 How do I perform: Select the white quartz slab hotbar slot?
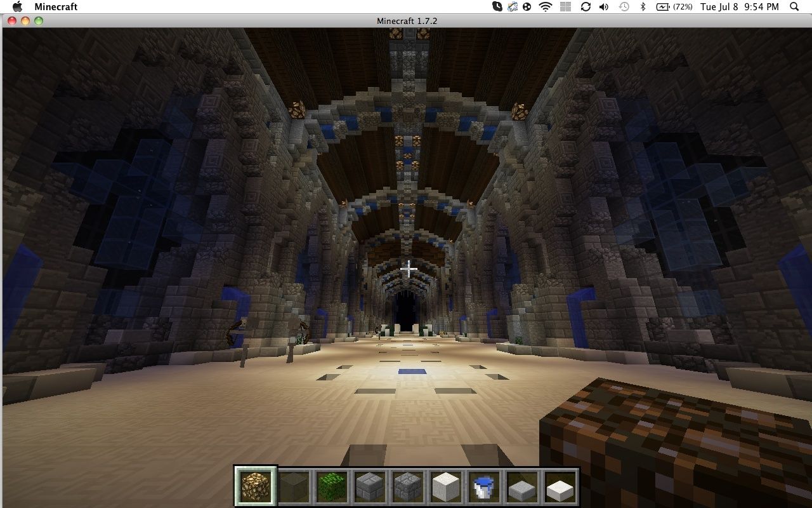click(x=560, y=486)
